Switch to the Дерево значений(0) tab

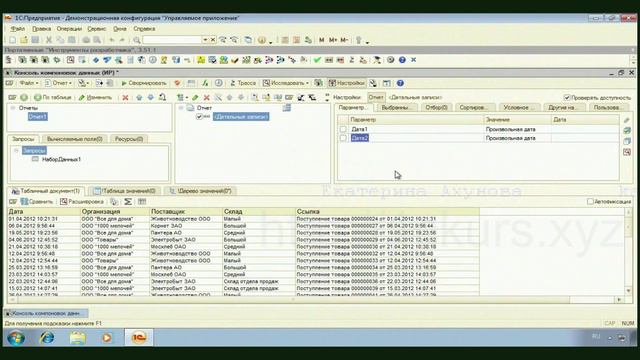pos(200,191)
